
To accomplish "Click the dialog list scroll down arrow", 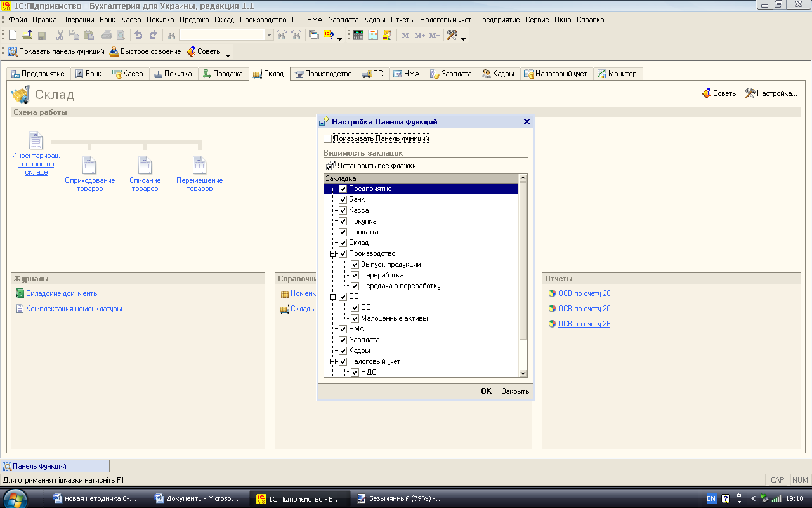I will click(x=523, y=373).
